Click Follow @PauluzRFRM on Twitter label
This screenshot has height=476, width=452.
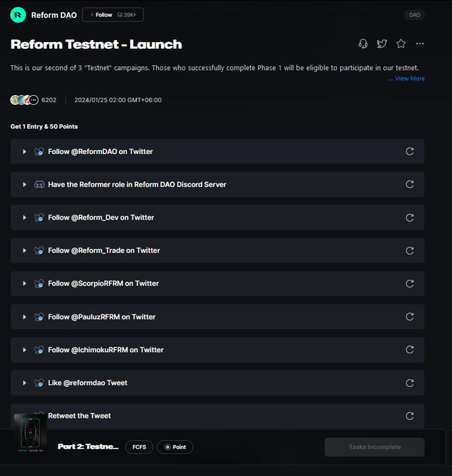(101, 317)
